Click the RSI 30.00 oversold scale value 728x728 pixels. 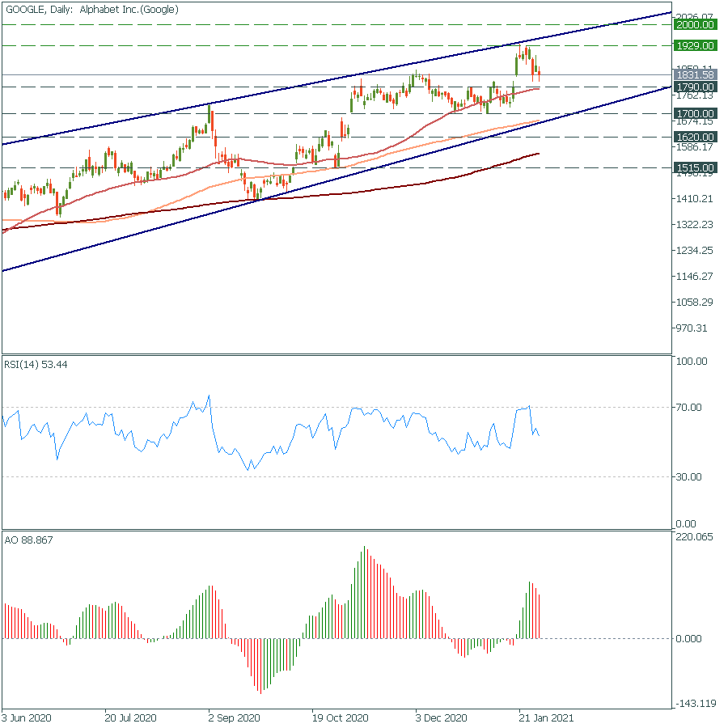692,477
